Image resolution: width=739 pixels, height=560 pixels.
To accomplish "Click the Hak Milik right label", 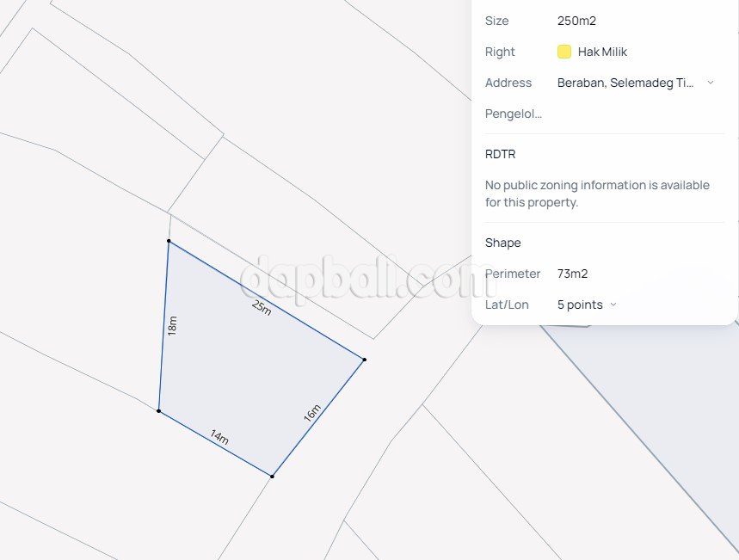I will point(602,52).
